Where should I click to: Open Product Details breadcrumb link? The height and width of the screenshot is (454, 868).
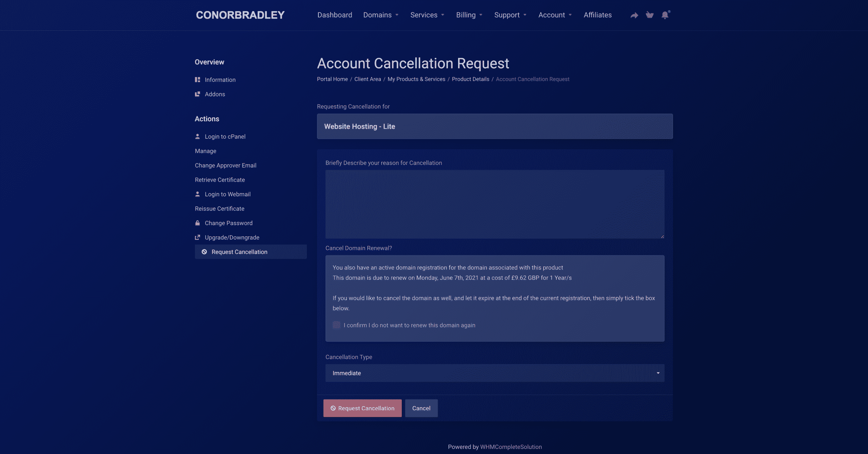[x=470, y=79]
